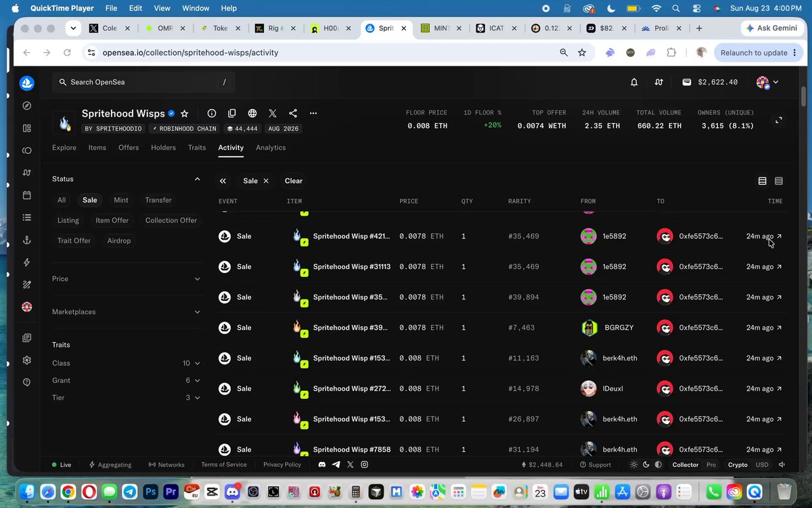Open the Support link in the footer
Image resolution: width=812 pixels, height=508 pixels.
(x=595, y=465)
